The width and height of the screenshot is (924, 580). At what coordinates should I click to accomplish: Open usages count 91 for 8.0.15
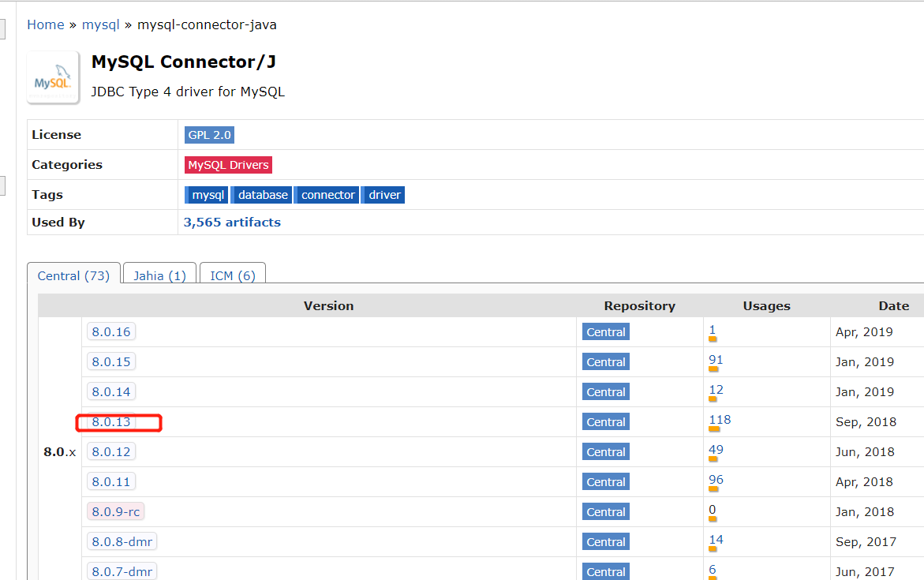pos(716,360)
